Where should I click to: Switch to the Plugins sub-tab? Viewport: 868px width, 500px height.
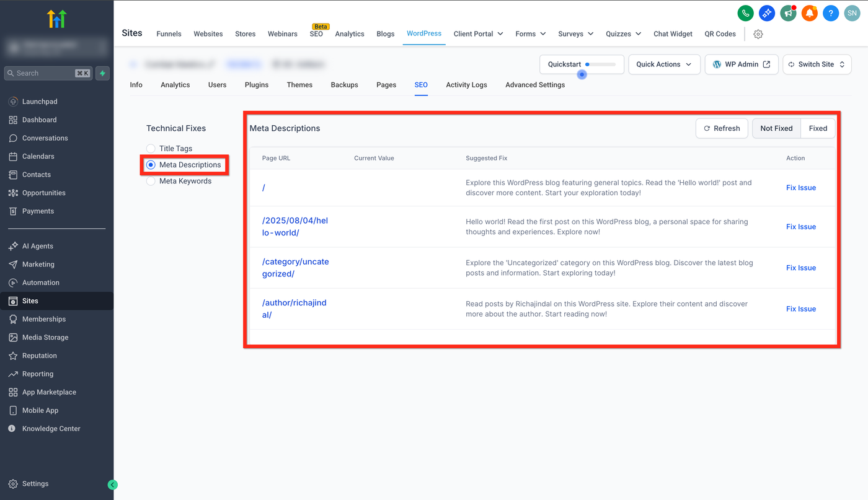coord(257,85)
